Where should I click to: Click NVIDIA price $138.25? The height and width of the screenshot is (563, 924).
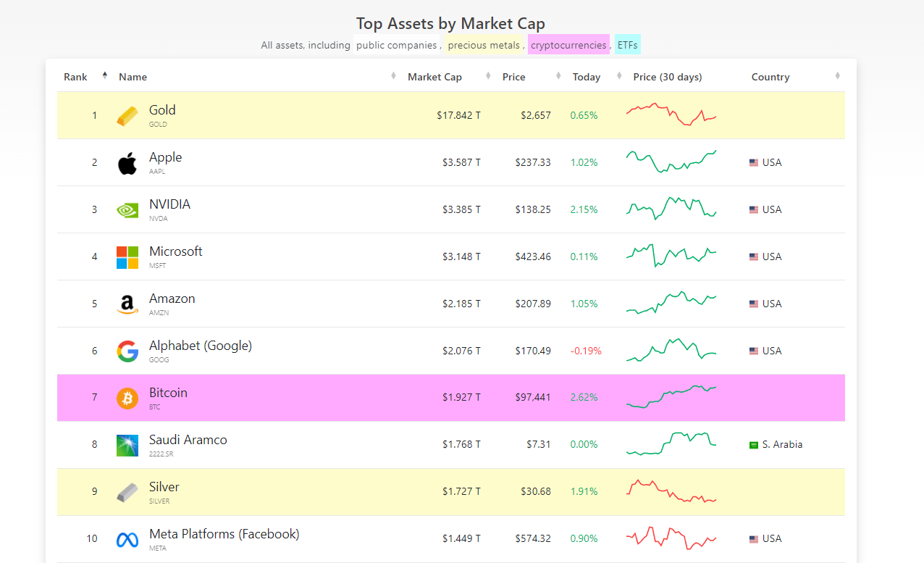(533, 209)
